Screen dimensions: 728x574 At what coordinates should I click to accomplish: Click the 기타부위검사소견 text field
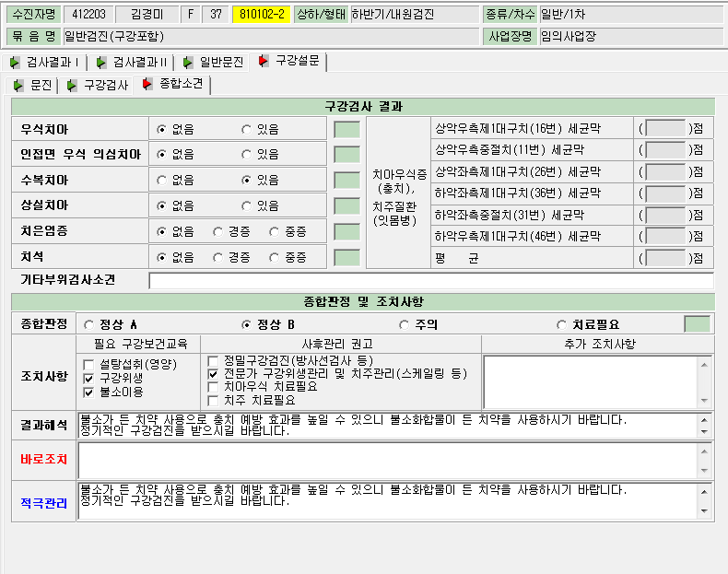[x=431, y=281]
